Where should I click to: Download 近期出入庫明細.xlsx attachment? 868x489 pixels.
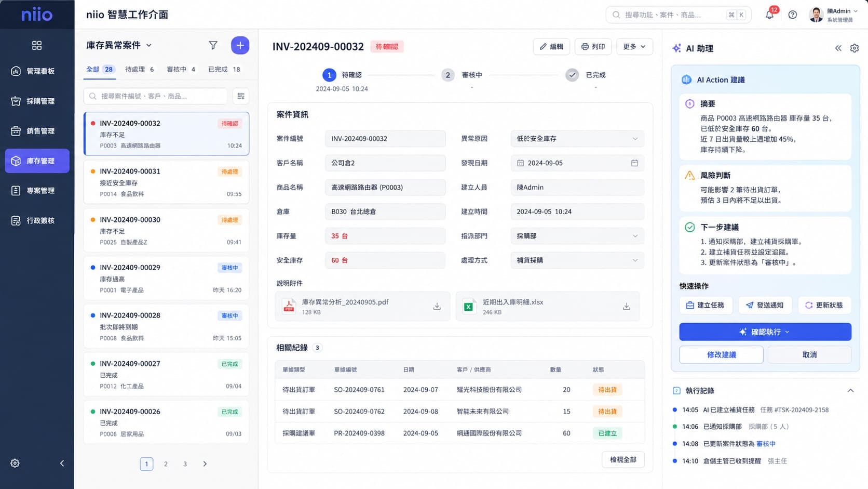[627, 307]
